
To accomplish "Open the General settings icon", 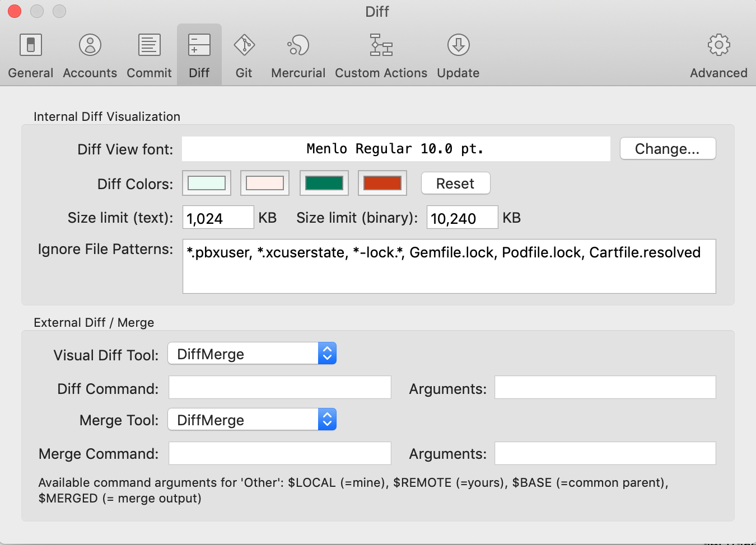I will [30, 53].
